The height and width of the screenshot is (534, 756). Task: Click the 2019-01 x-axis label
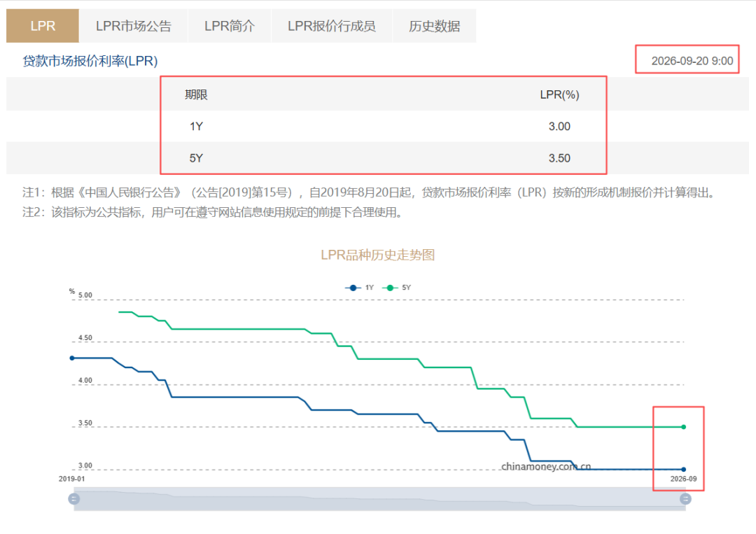tap(72, 479)
